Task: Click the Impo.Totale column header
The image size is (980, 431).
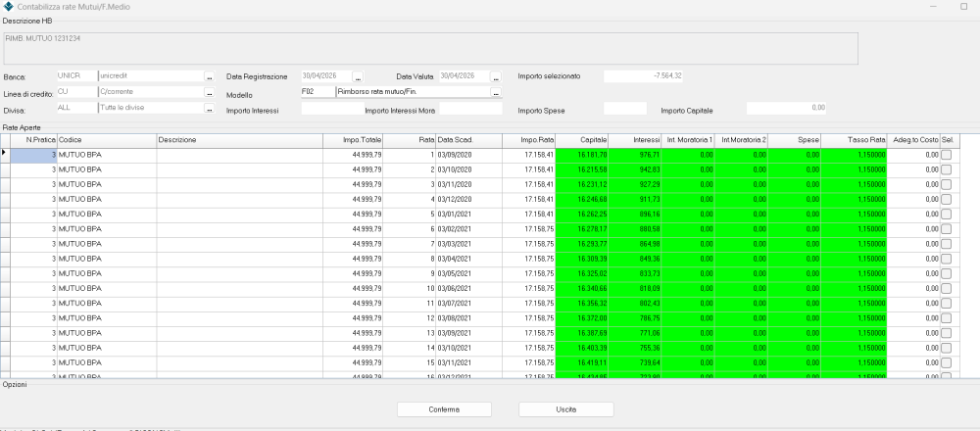Action: tap(353, 140)
